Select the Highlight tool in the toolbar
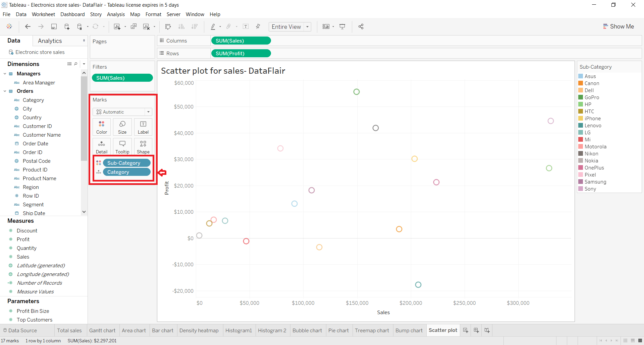 [x=214, y=26]
